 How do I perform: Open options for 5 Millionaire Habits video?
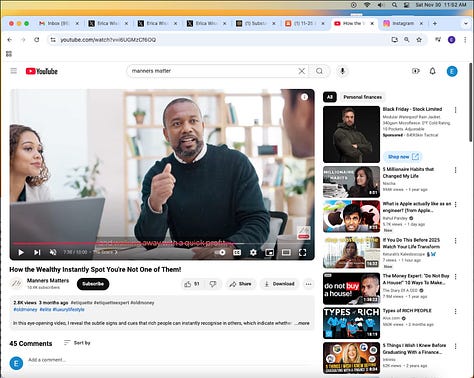[456, 170]
